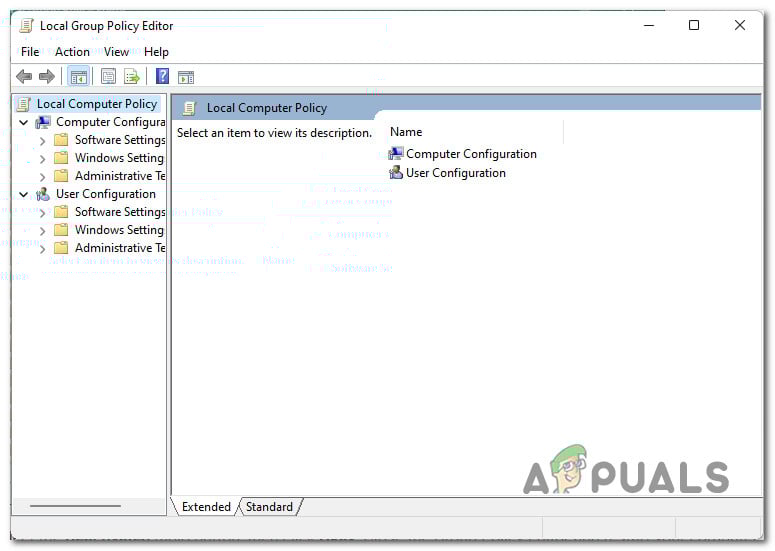Image resolution: width=775 pixels, height=551 pixels.
Task: Select User Configuration text in Name list
Action: (x=456, y=173)
